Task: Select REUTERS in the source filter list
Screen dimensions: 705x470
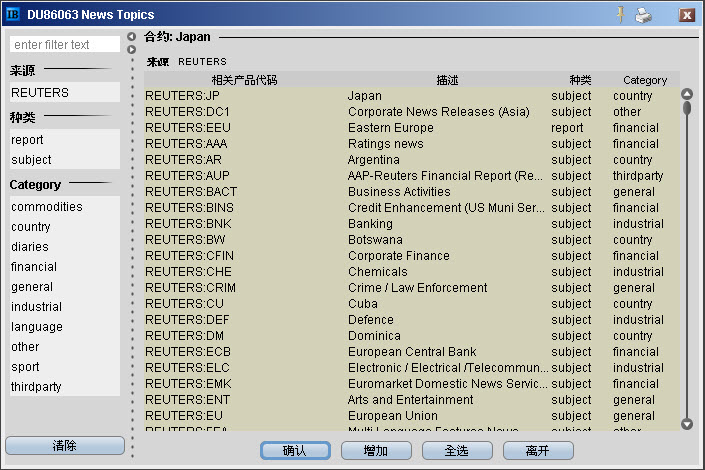Action: pos(64,93)
